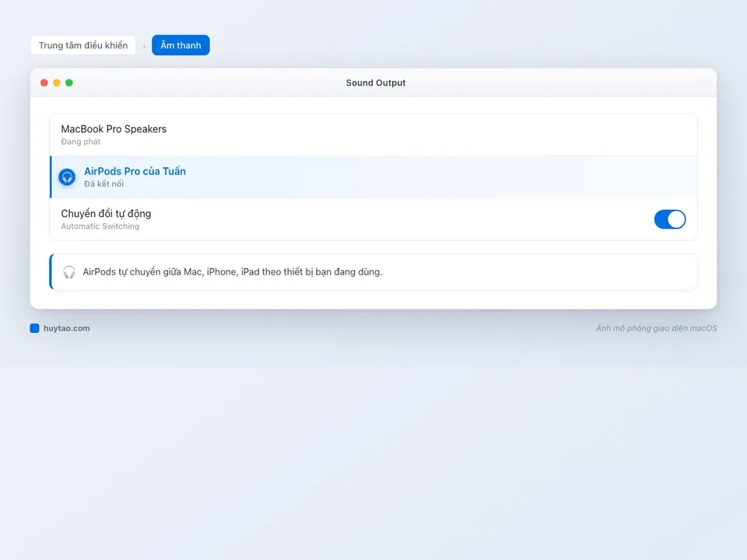Maximize the Sound Output window with green button

[69, 83]
